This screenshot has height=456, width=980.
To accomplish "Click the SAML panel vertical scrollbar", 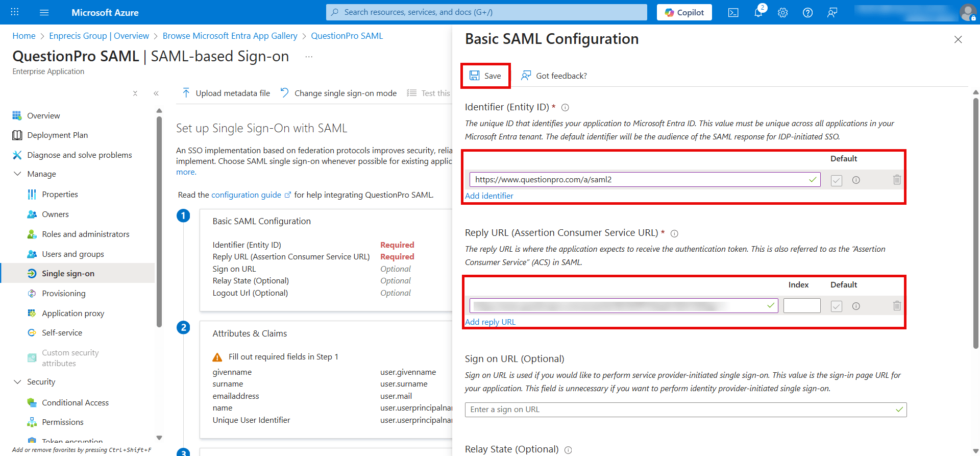I will click(976, 223).
